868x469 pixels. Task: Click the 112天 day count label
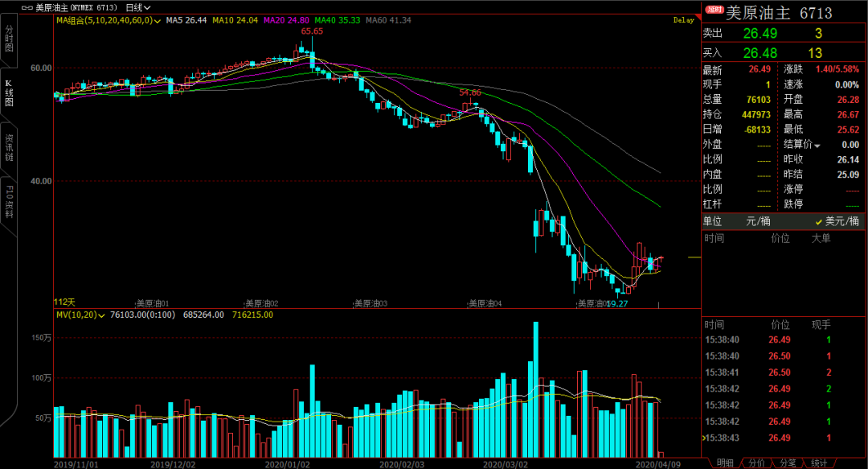click(64, 302)
